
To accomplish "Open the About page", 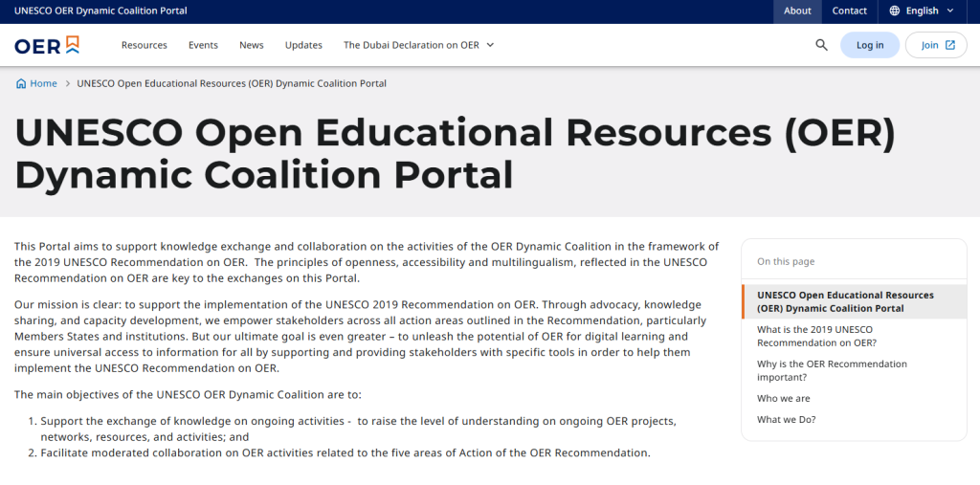I will coord(797,11).
